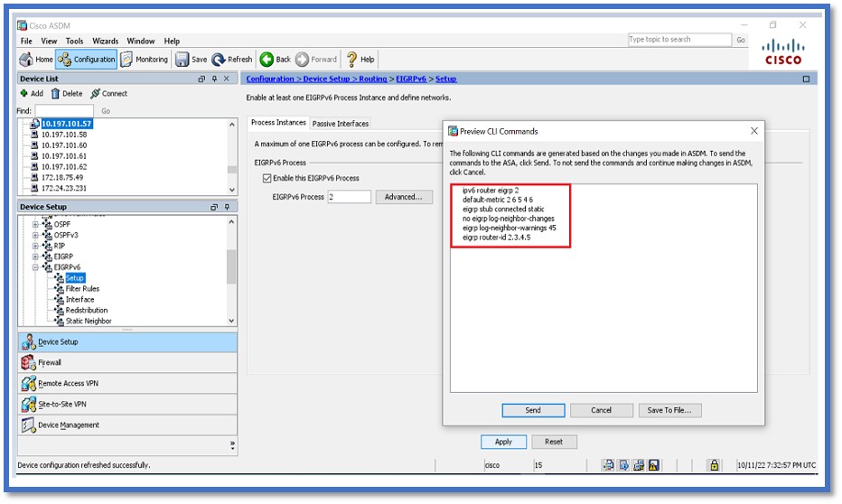Float the Device List panel
This screenshot has width=842, height=504.
pyautogui.click(x=201, y=79)
